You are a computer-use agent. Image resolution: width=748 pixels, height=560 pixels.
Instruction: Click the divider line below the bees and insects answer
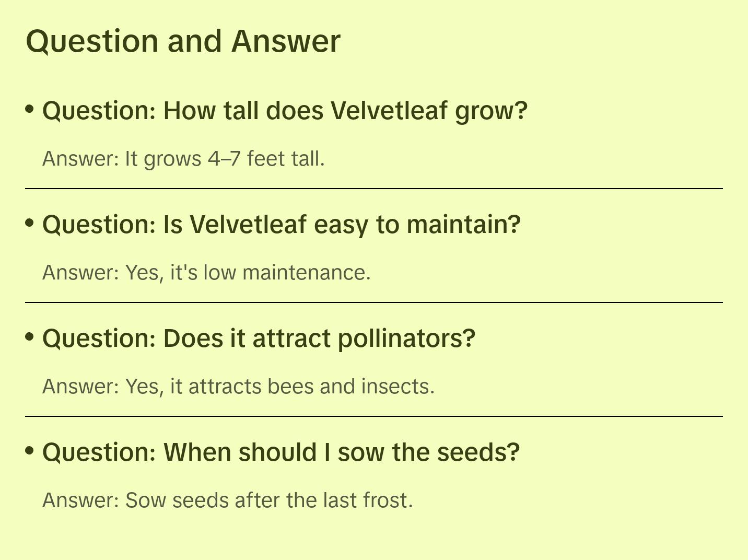[374, 416]
